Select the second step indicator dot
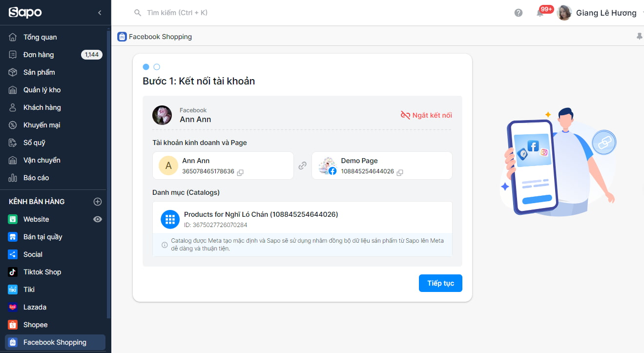Screen dimensions: 644x353 (x=156, y=66)
